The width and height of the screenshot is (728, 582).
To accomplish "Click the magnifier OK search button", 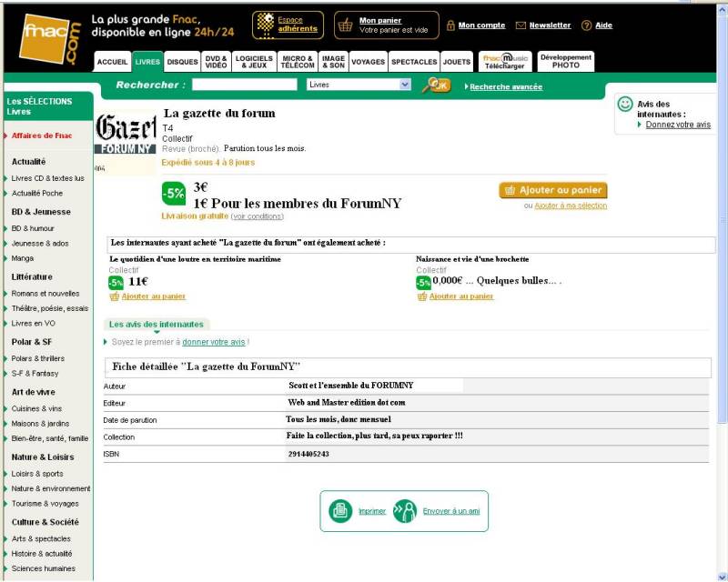I will tap(437, 85).
